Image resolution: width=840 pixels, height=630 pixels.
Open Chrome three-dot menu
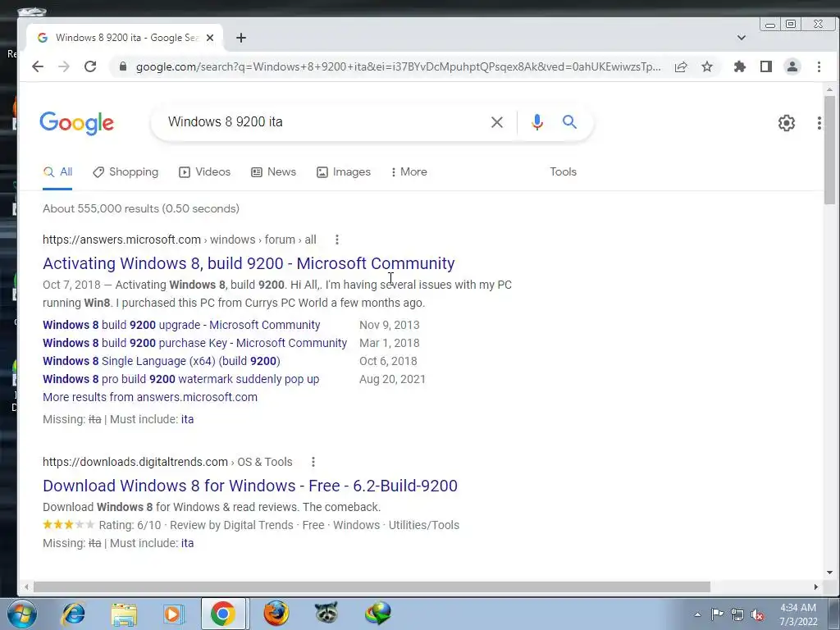coord(819,66)
